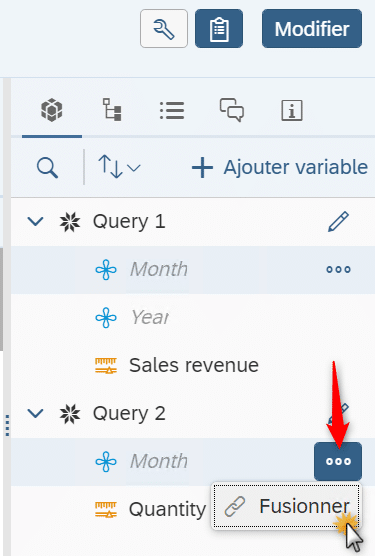Collapse the Query 1 node
The width and height of the screenshot is (375, 556).
coord(35,222)
